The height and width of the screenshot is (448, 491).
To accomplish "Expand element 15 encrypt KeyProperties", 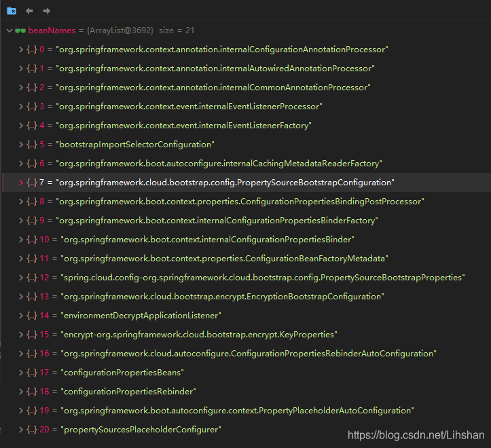I will 21,335.
